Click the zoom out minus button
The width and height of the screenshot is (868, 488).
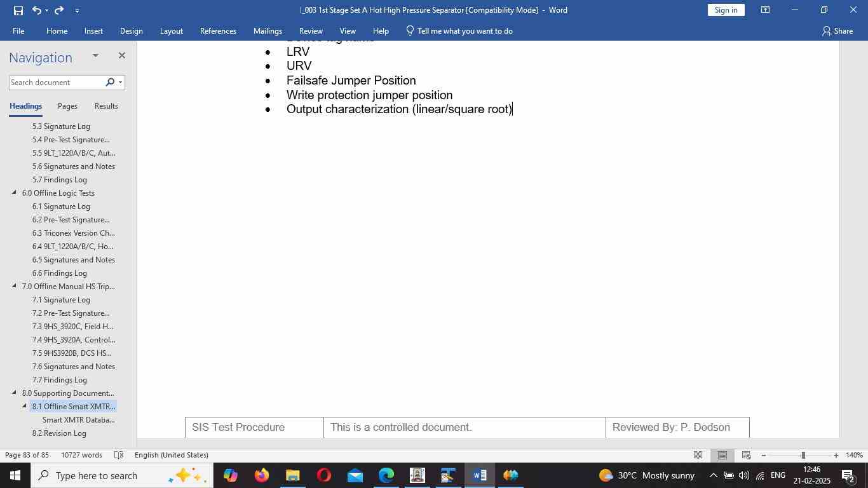point(763,455)
